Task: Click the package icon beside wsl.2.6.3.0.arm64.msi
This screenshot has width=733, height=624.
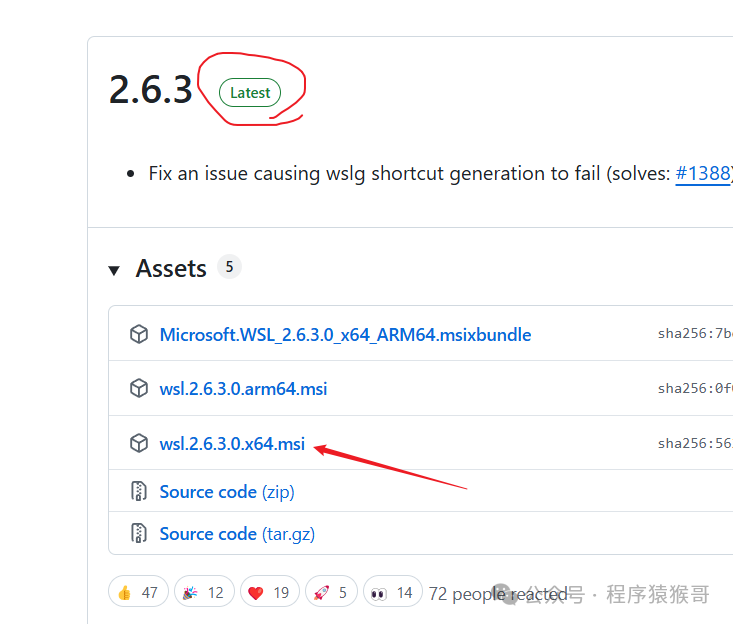Action: click(x=139, y=388)
